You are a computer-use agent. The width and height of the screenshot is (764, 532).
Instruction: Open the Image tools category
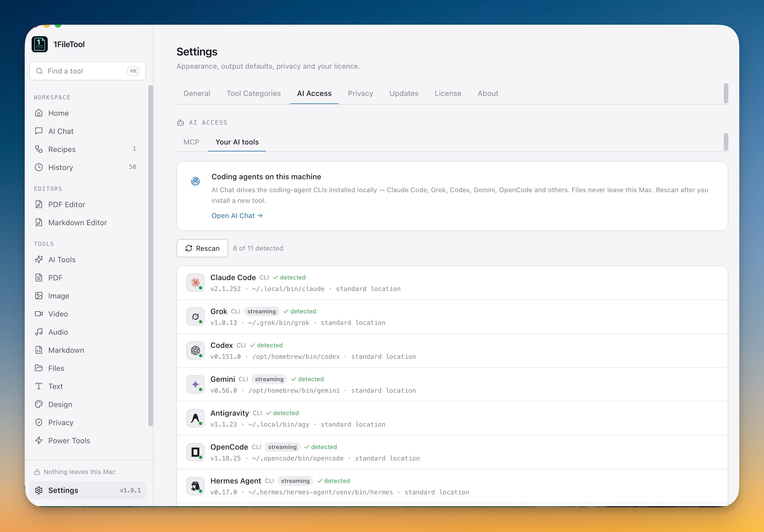tap(87, 296)
